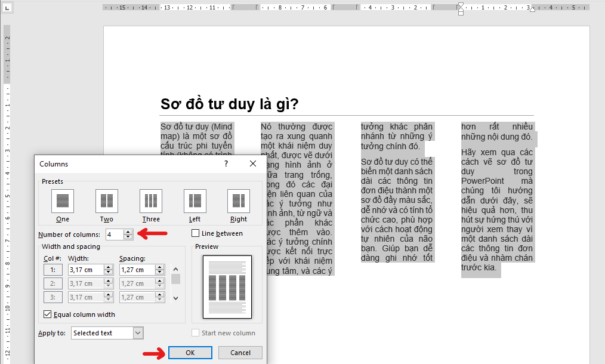Click the column 1 Width input field
Screen dimensions: 605x364
click(x=85, y=270)
